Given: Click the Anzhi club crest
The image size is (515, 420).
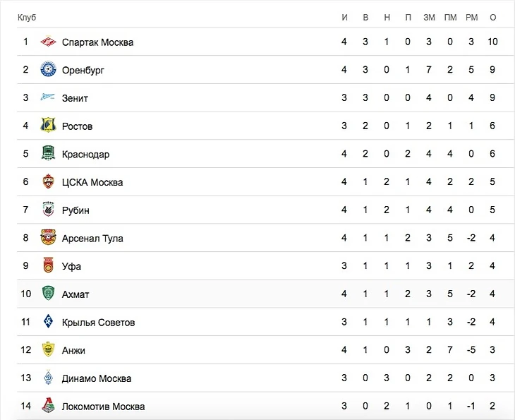Looking at the screenshot, I should coord(48,350).
